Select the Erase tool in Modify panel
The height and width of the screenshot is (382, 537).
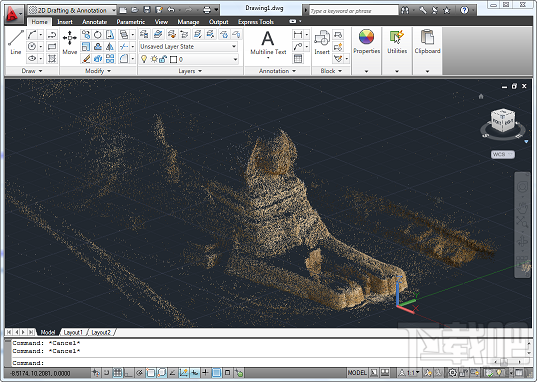86,58
